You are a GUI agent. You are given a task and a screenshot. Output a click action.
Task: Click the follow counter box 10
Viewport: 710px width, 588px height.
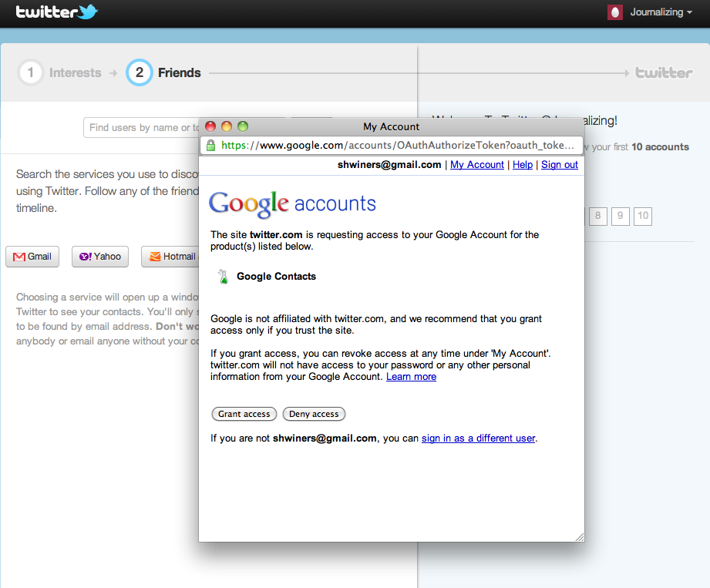(643, 216)
